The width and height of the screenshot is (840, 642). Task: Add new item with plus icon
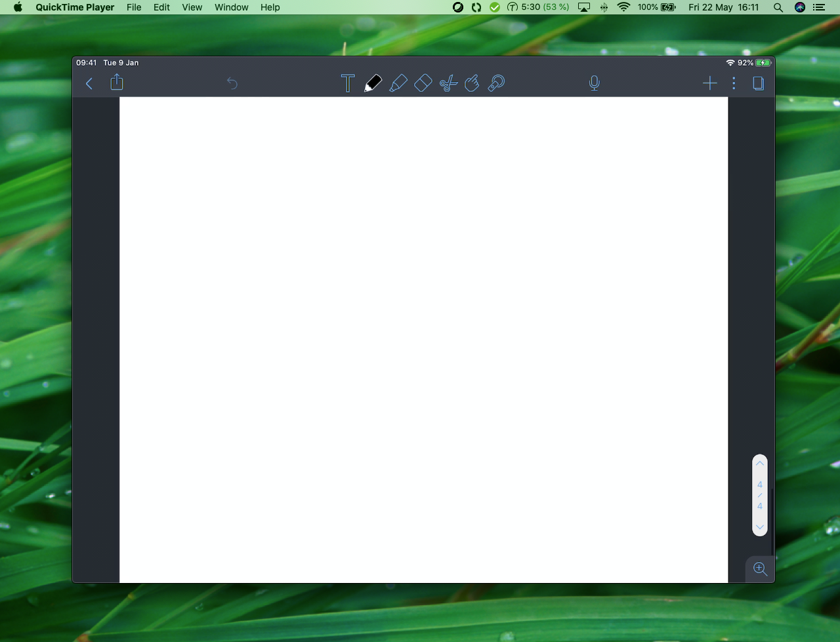click(710, 83)
